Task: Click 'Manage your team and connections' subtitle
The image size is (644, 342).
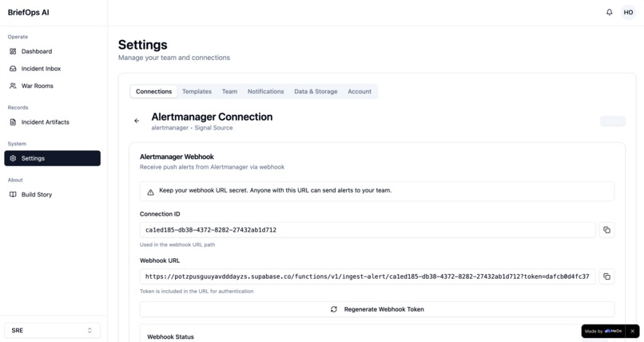Action: click(174, 58)
